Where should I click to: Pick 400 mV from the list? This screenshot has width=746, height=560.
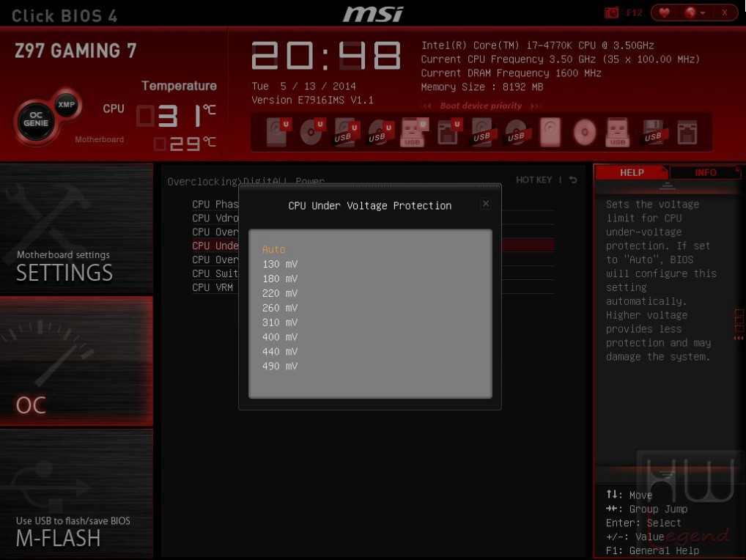coord(280,337)
